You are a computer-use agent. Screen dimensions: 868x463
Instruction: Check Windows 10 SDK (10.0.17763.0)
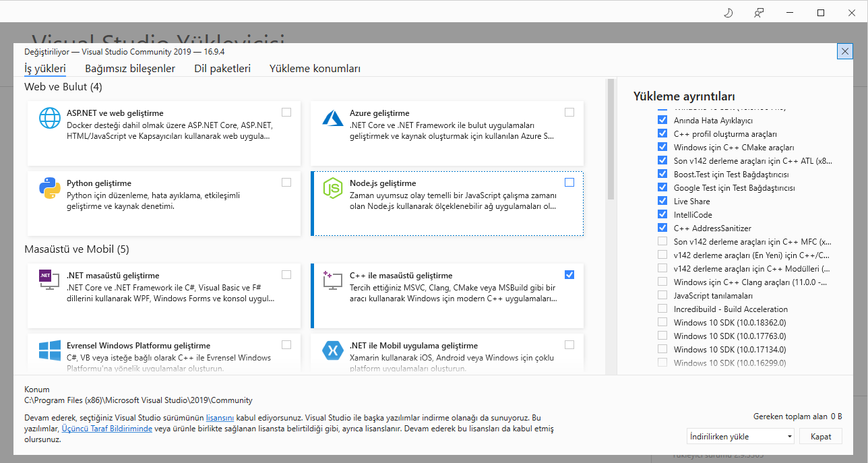point(662,336)
